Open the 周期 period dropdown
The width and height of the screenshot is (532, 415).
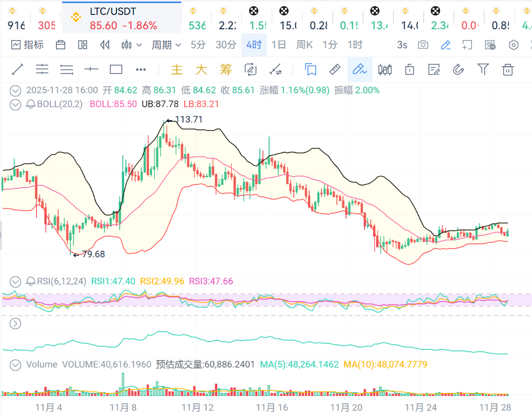point(166,45)
